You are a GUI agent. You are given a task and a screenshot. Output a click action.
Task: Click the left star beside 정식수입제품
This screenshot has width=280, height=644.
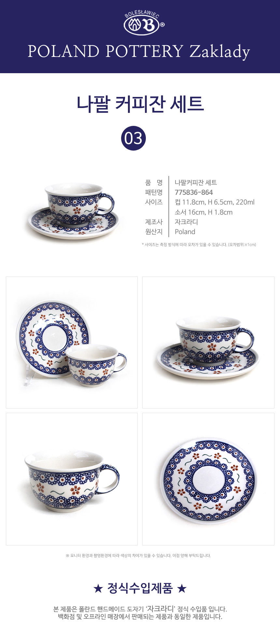(98, 588)
